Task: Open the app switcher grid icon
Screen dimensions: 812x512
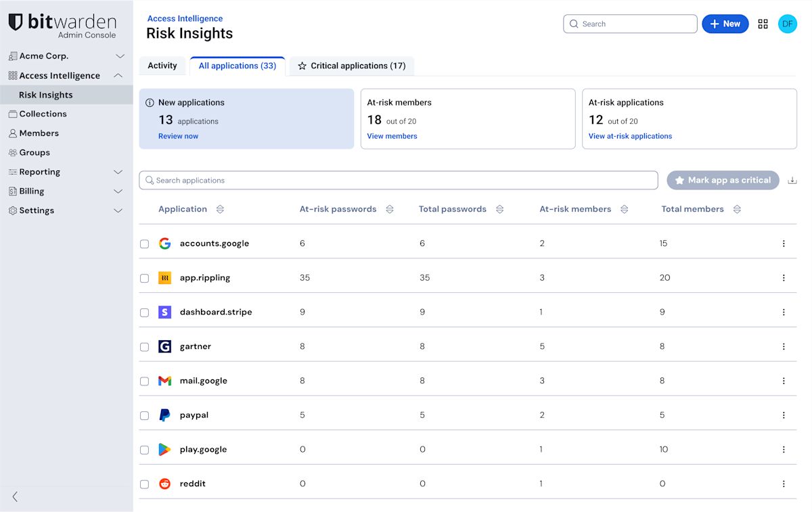Action: click(763, 24)
